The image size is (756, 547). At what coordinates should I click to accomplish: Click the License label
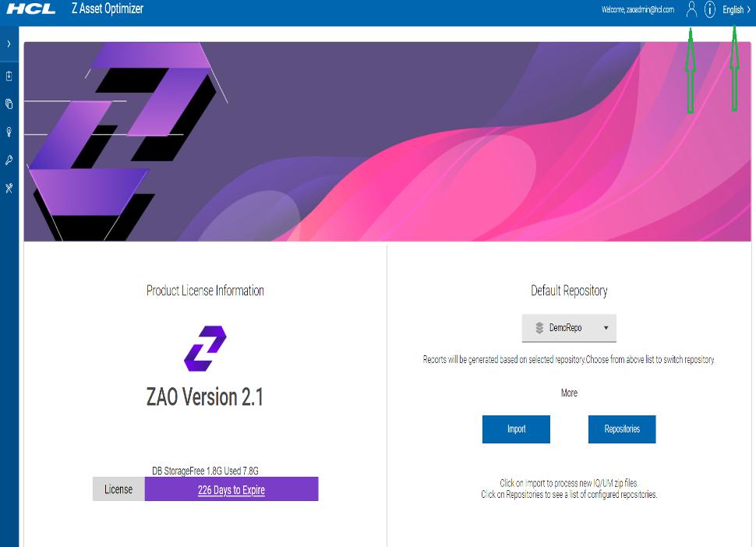click(118, 489)
